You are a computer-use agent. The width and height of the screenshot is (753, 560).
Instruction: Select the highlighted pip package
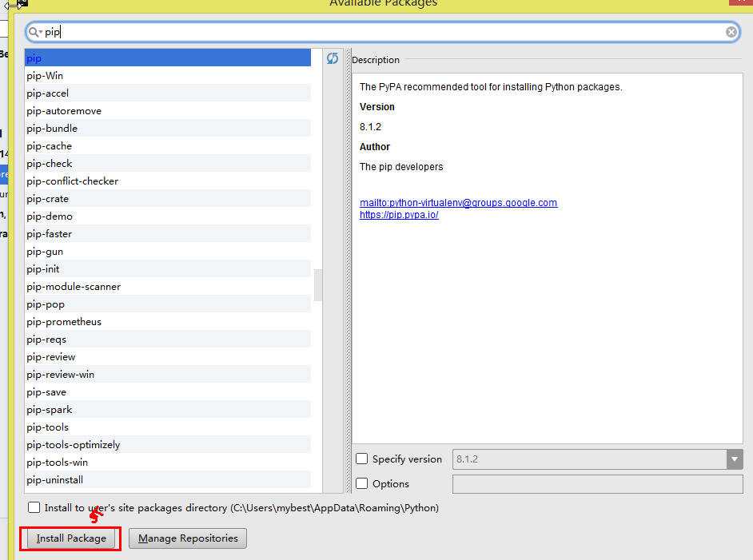pos(168,58)
